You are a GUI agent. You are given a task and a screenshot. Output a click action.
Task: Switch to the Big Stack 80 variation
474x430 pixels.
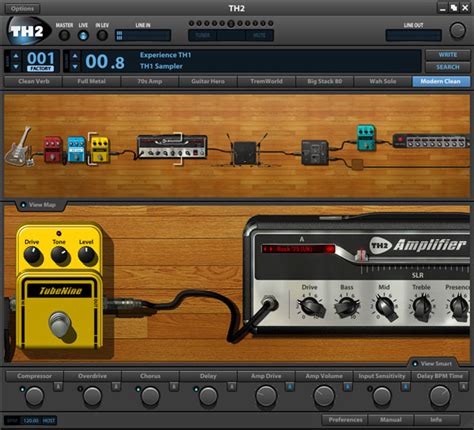click(325, 81)
